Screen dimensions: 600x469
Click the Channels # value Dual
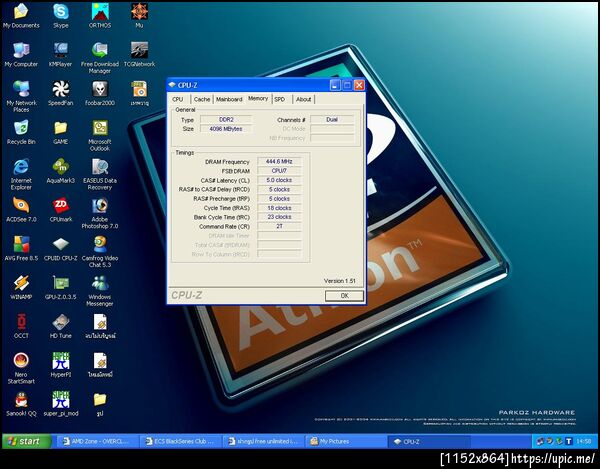[332, 119]
